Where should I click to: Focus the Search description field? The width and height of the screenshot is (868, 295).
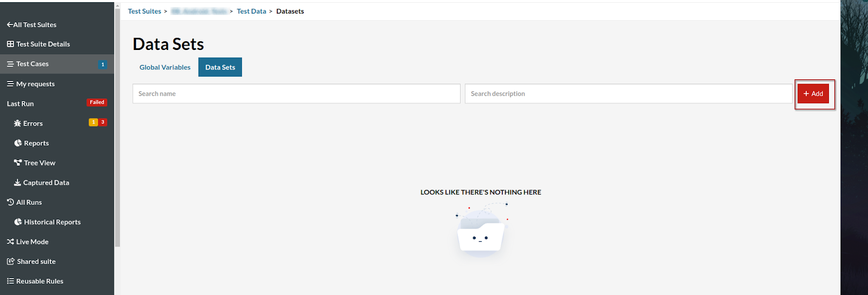628,93
